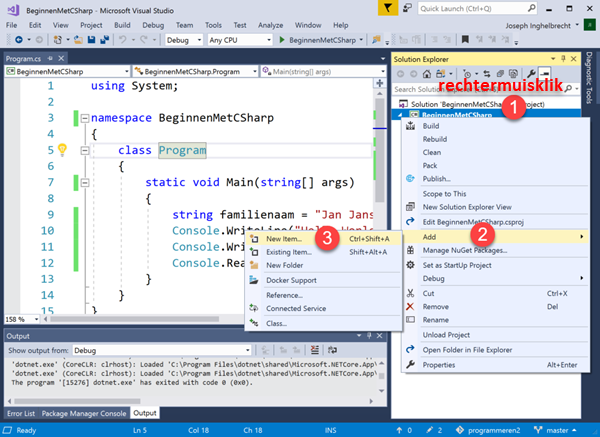Click the Joseph Inghelbrecht account name
Screen dimensions: 600x437
pos(538,26)
